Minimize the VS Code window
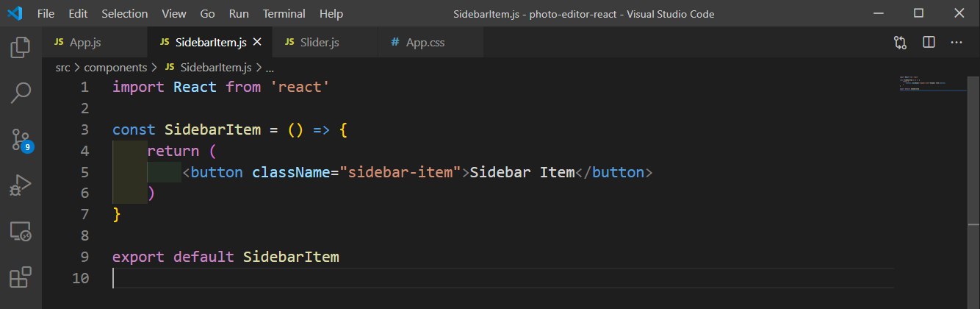 [x=878, y=13]
